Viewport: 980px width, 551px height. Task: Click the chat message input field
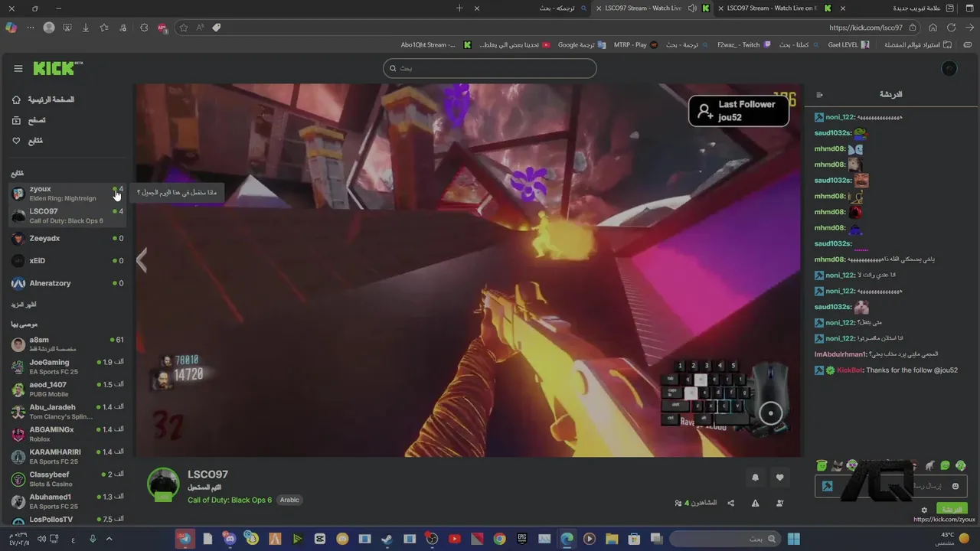(x=891, y=486)
